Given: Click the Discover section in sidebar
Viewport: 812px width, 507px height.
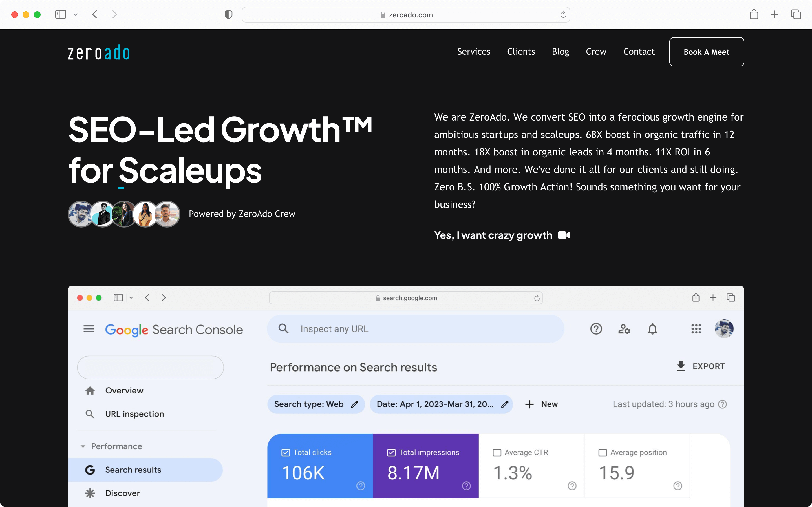Looking at the screenshot, I should 122,492.
